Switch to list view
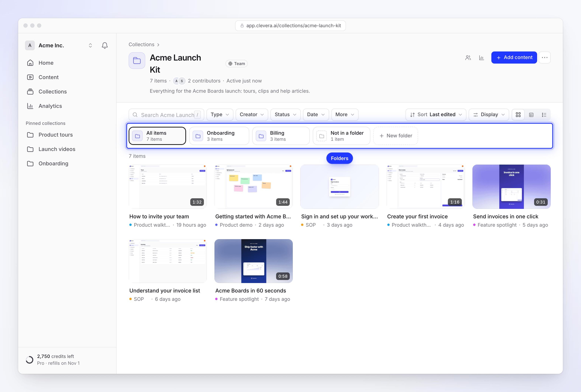Screen dimensions: 581x392 point(544,114)
